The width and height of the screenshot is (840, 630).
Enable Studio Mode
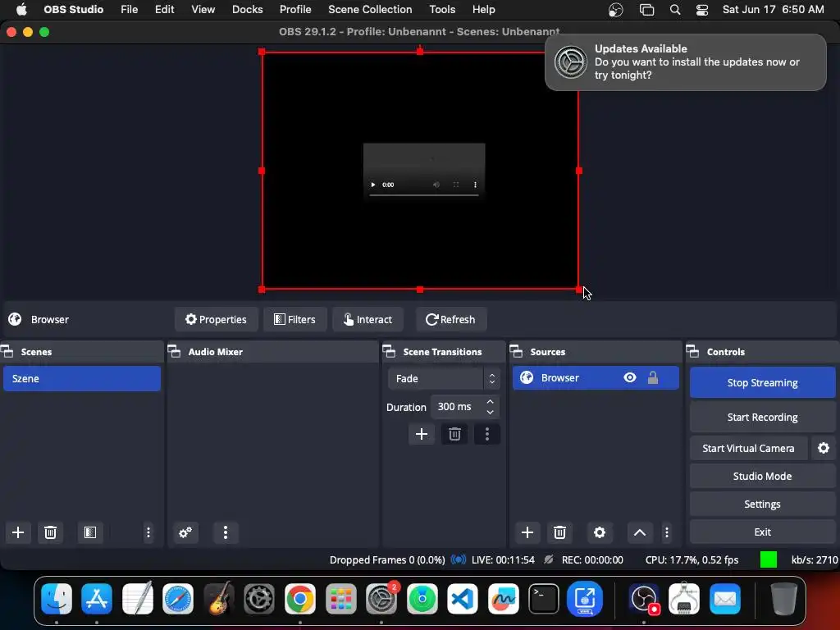762,477
